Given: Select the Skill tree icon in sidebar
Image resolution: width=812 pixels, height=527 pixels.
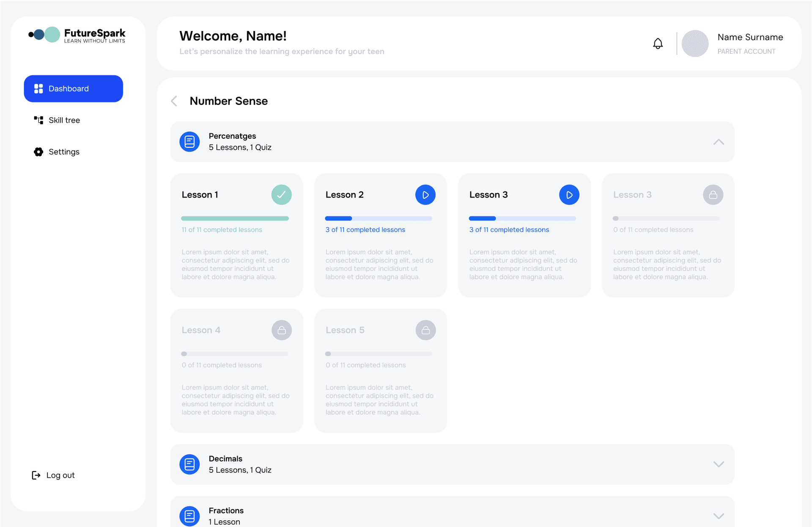Looking at the screenshot, I should [38, 120].
